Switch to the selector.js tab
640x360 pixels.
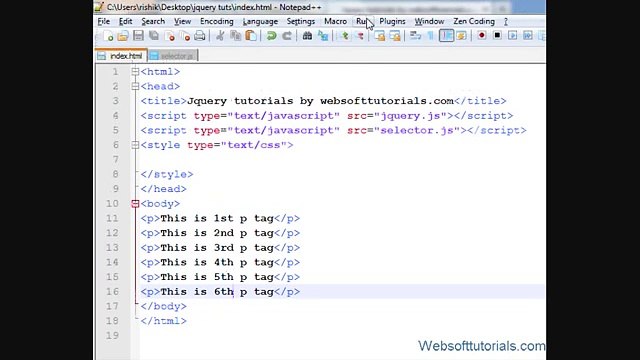[172, 56]
